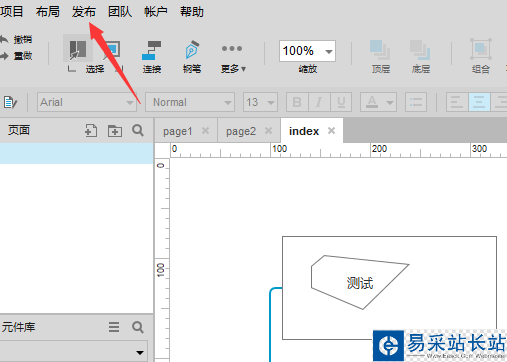Click the 撤销 undo button
This screenshot has height=362, width=507.
17,40
